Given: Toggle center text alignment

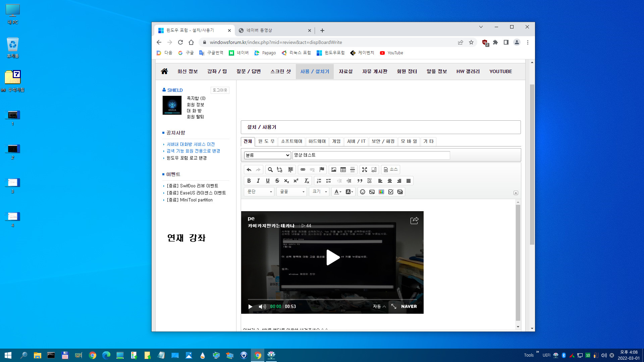Looking at the screenshot, I should [390, 181].
